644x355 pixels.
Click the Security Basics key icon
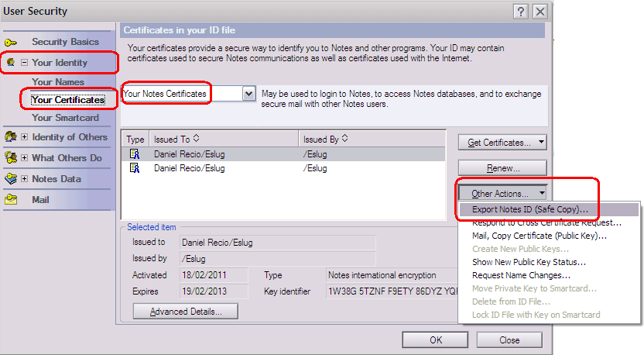11,43
